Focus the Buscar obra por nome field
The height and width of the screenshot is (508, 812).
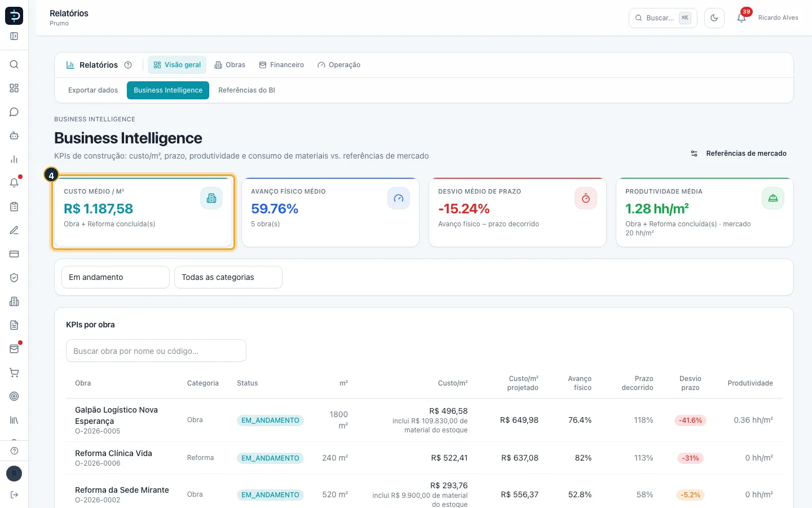[156, 351]
